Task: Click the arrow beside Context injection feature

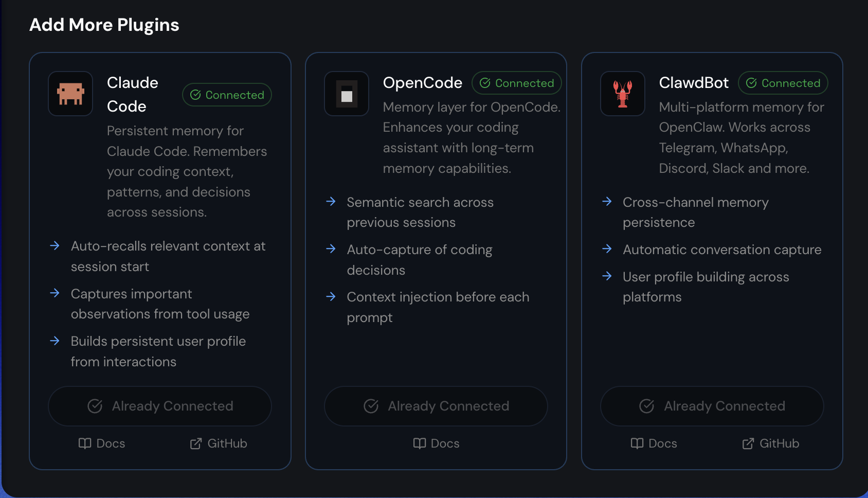Action: click(331, 297)
